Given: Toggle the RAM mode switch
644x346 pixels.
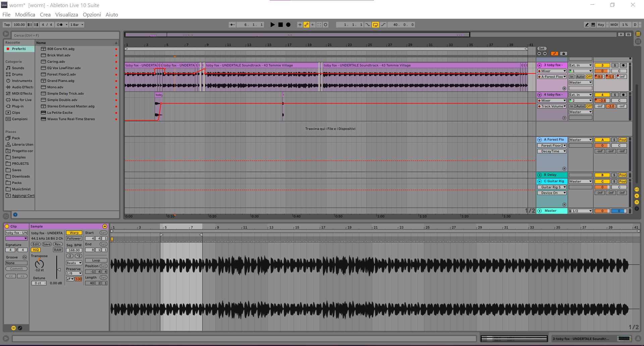Looking at the screenshot, I should coord(58,250).
